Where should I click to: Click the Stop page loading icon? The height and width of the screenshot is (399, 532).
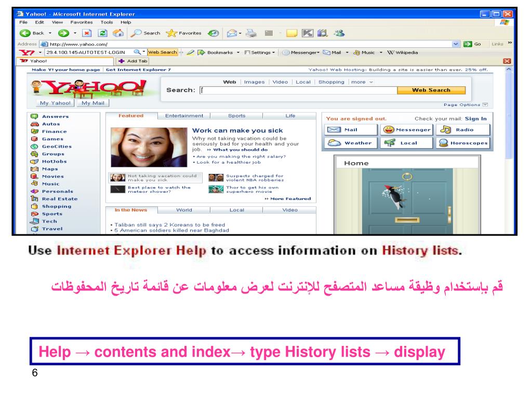click(87, 33)
